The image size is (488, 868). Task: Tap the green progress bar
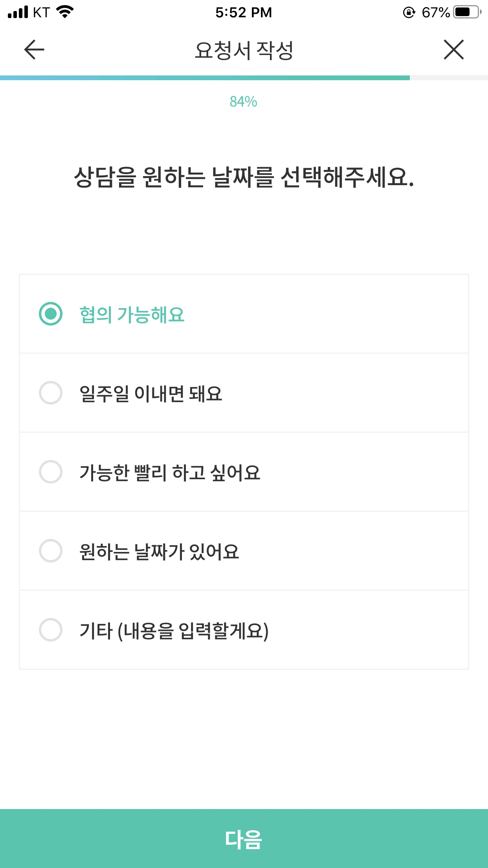[204, 78]
